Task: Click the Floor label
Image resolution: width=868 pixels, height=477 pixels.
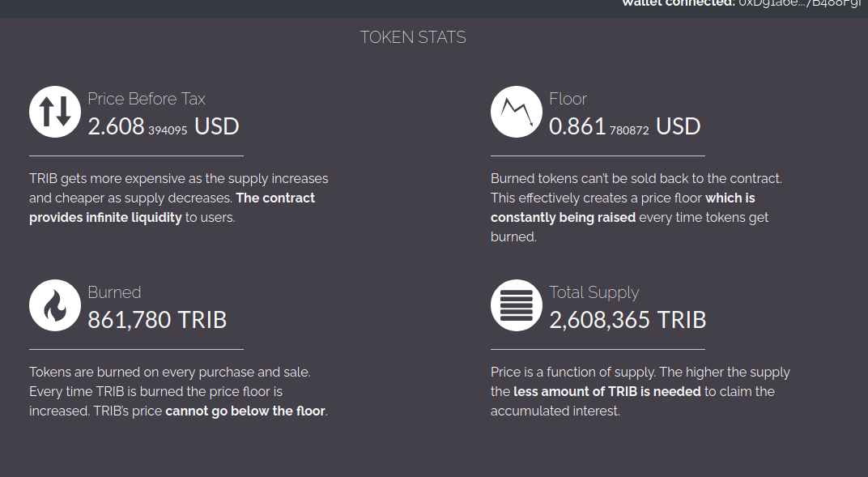Action: [568, 99]
